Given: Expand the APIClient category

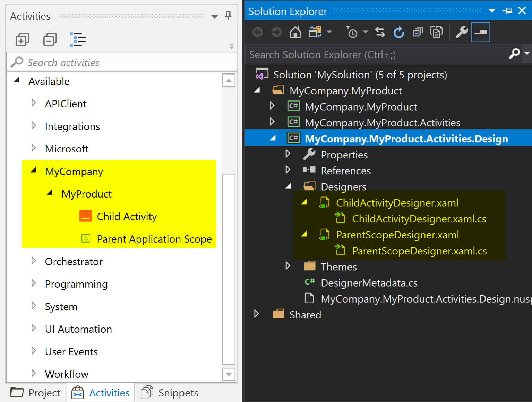Looking at the screenshot, I should [x=33, y=103].
